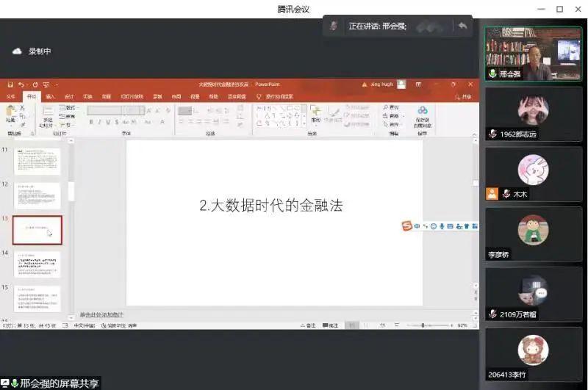Open the slide Layout dropdown
Screen dimensions: 588x390
(x=70, y=108)
